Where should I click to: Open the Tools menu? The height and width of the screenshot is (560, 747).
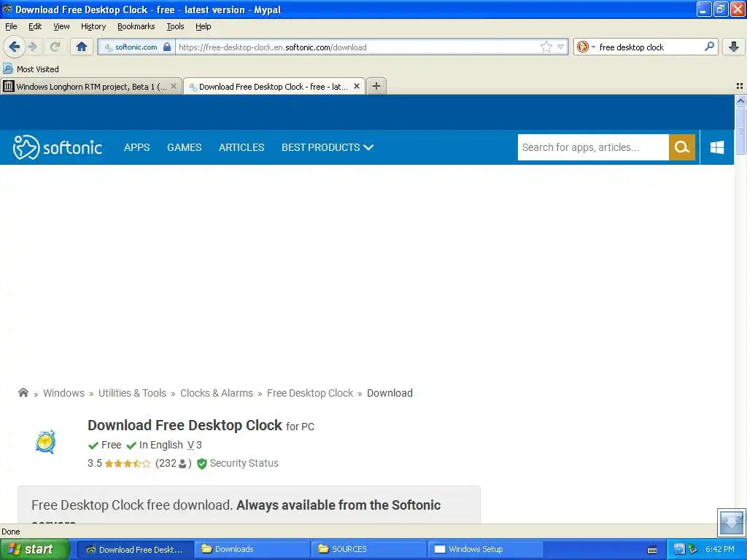[x=175, y=26]
